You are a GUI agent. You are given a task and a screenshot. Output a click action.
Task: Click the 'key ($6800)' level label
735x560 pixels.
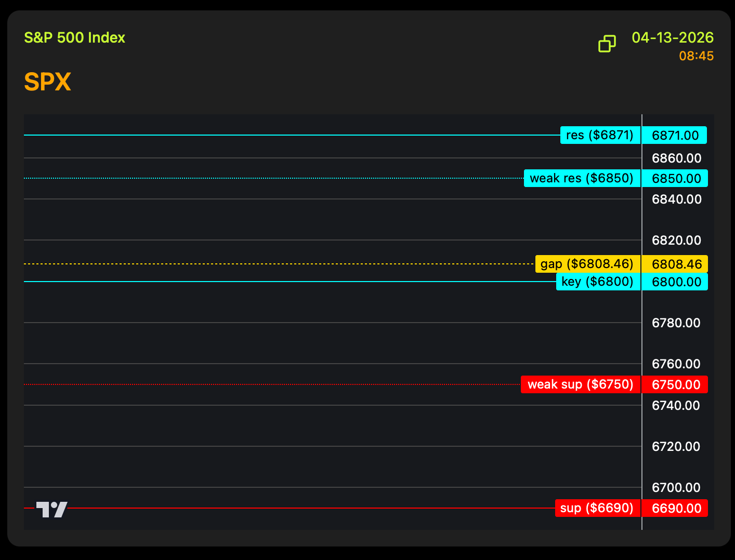click(x=598, y=282)
